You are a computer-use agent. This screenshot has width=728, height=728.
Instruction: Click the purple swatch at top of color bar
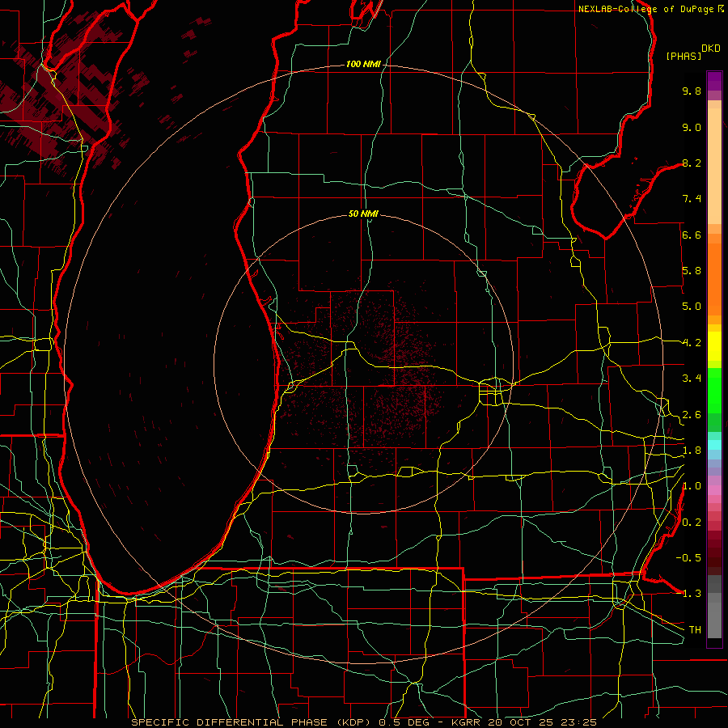pyautogui.click(x=714, y=81)
